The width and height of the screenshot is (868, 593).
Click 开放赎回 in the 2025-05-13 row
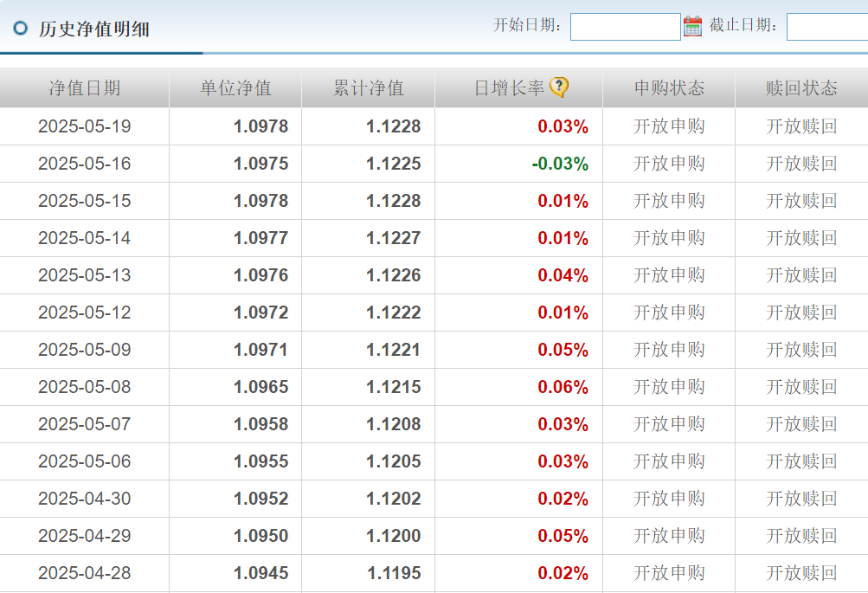click(x=801, y=275)
